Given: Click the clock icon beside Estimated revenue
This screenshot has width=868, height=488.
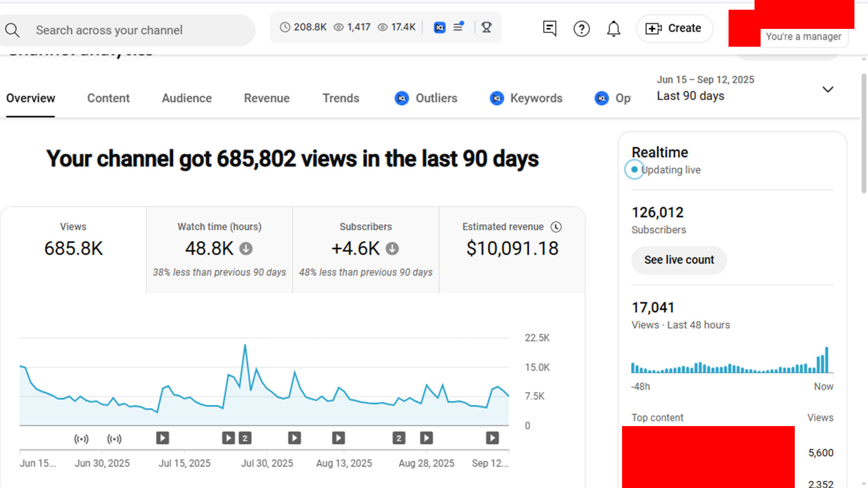Looking at the screenshot, I should click(x=556, y=227).
